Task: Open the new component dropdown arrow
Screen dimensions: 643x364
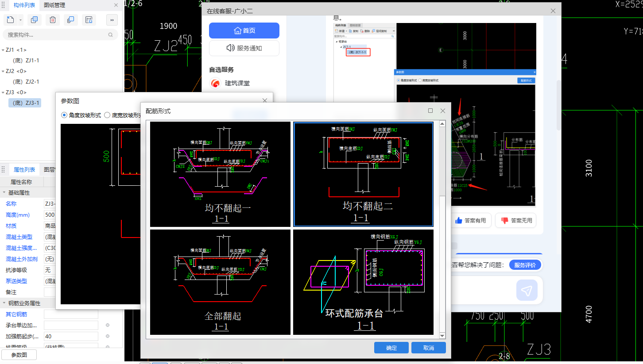Action: click(20, 20)
